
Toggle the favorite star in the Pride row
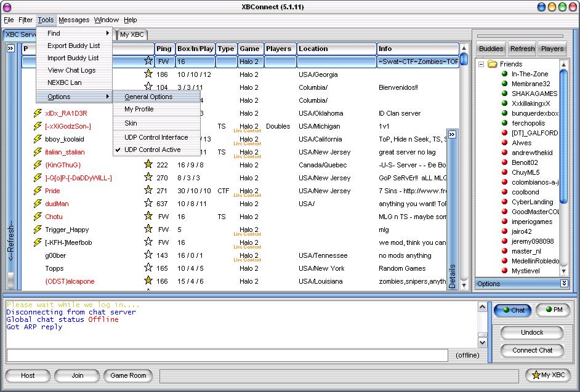coord(148,190)
